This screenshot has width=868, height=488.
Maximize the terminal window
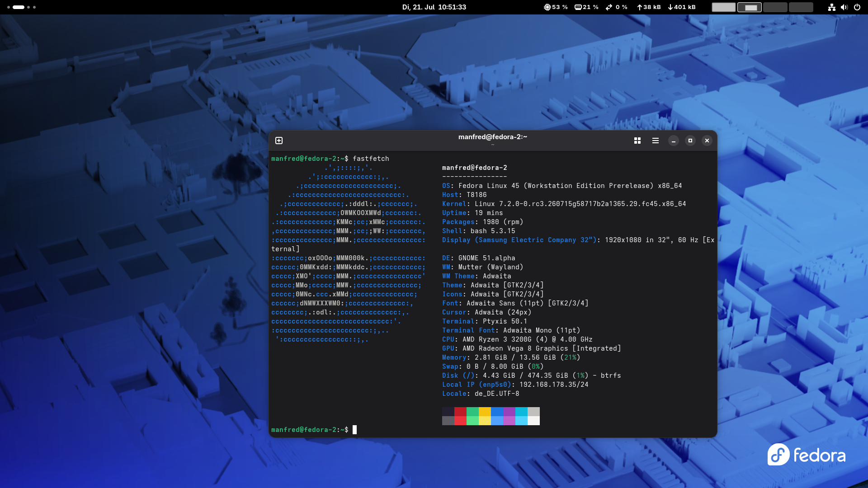coord(690,141)
